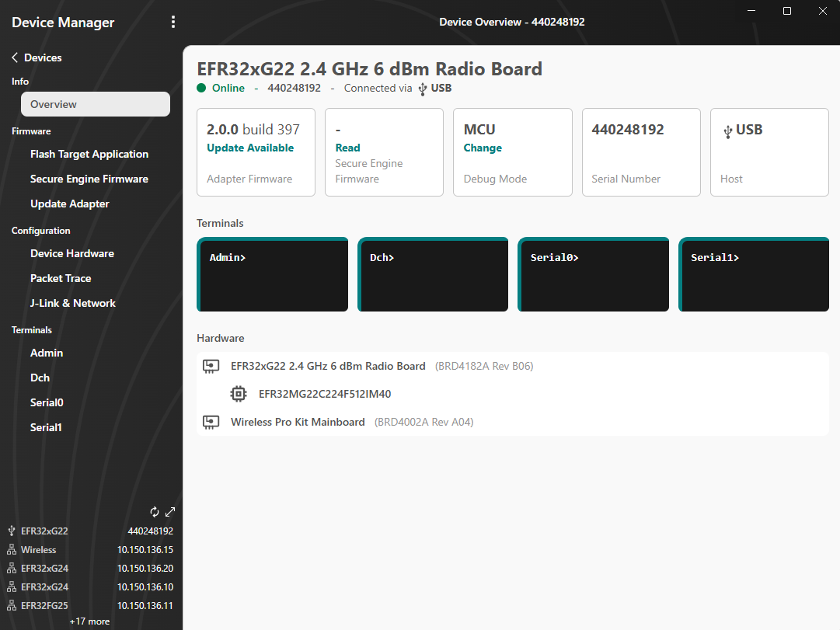The height and width of the screenshot is (630, 840).
Task: Click Wireless Pro Kit Mainboard row text
Action: [x=298, y=422]
